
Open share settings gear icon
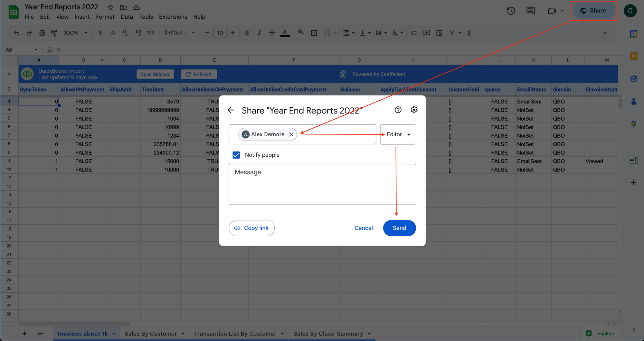pos(414,110)
